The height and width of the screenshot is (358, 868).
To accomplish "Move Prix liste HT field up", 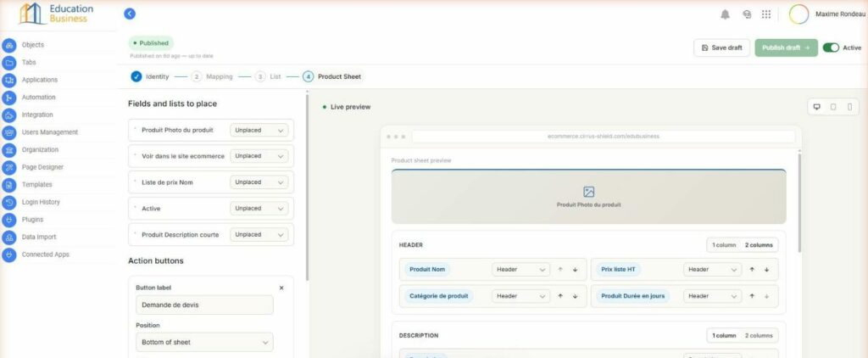I will (752, 269).
